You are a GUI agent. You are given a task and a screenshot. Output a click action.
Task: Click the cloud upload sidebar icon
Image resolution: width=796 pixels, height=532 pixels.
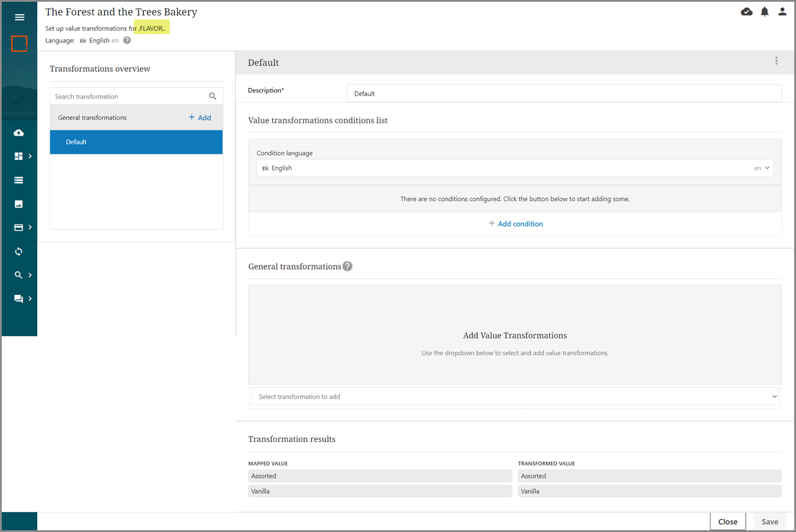19,133
